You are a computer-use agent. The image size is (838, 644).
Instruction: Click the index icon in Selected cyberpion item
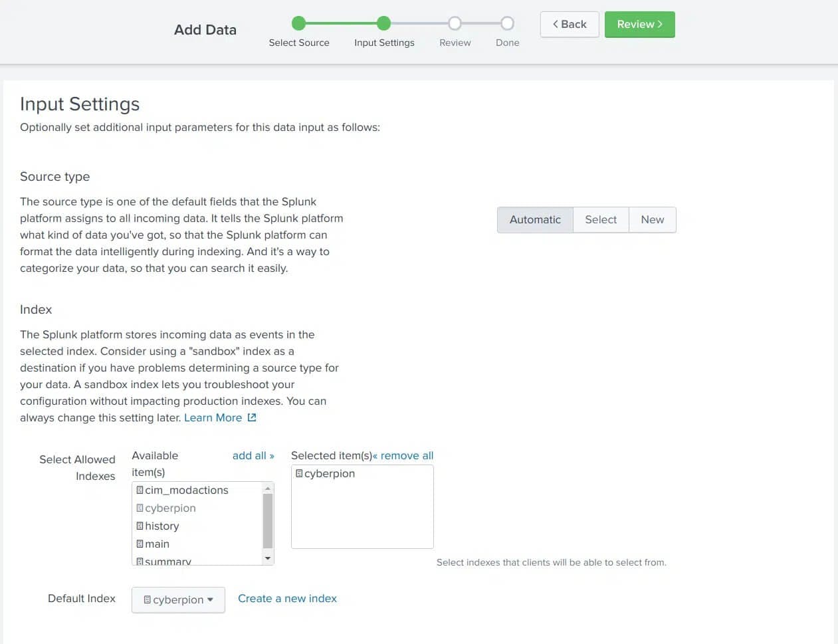299,473
